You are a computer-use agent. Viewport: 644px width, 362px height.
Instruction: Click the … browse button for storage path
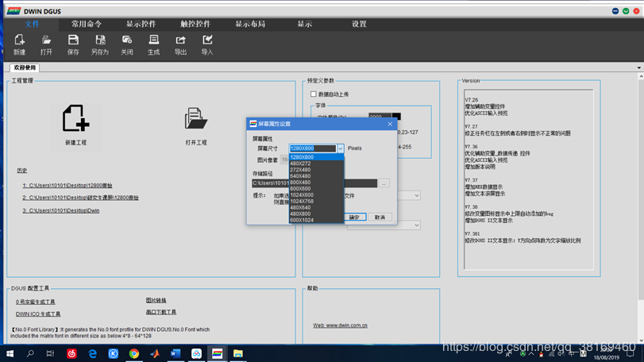point(384,183)
